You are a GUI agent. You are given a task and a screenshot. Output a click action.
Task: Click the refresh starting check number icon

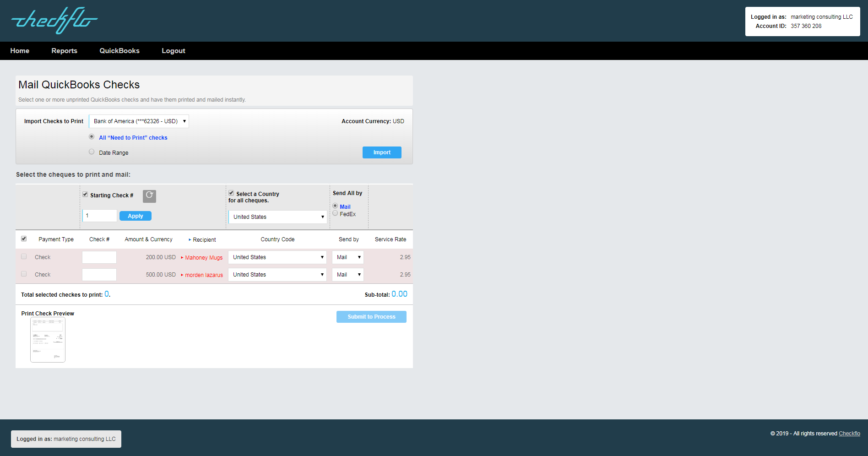(149, 196)
